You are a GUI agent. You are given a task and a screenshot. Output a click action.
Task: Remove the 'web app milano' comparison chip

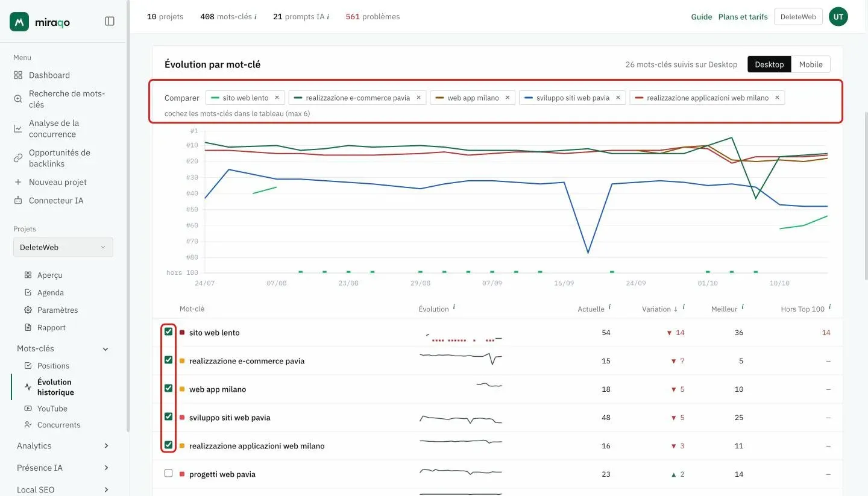tap(508, 98)
